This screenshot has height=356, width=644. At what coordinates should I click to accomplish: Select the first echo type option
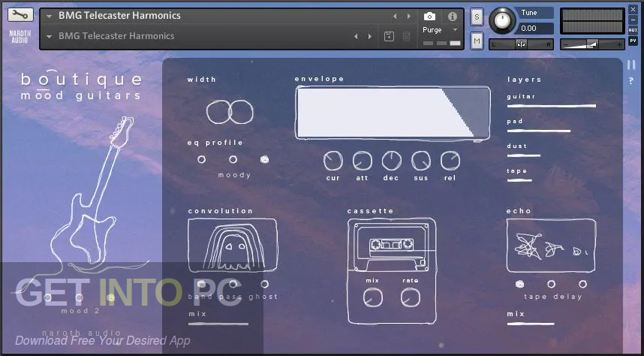(x=519, y=284)
